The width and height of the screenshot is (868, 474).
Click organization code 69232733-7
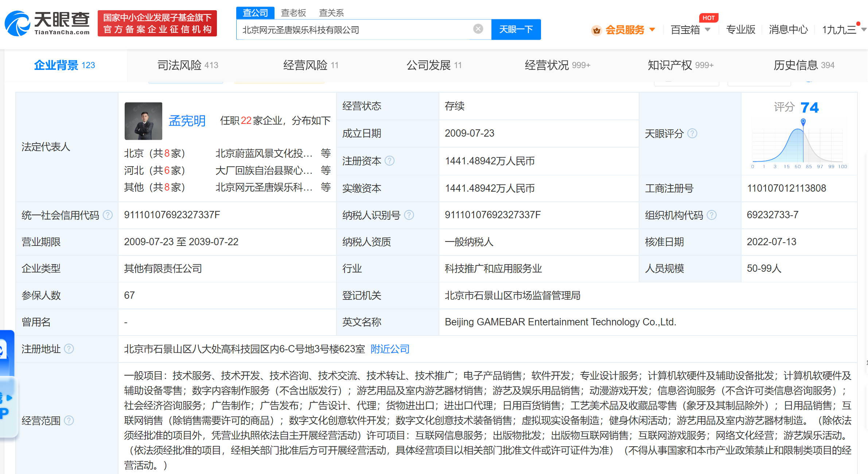[772, 215]
